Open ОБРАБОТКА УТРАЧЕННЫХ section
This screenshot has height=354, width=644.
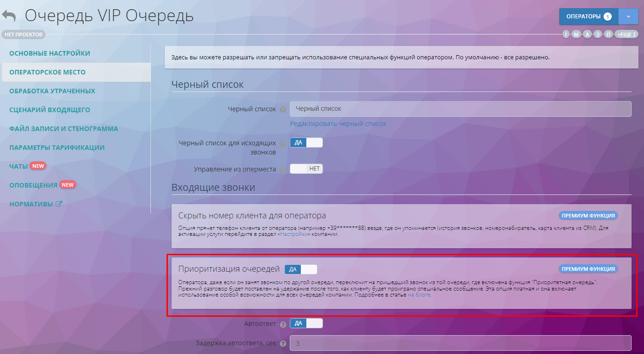point(52,91)
